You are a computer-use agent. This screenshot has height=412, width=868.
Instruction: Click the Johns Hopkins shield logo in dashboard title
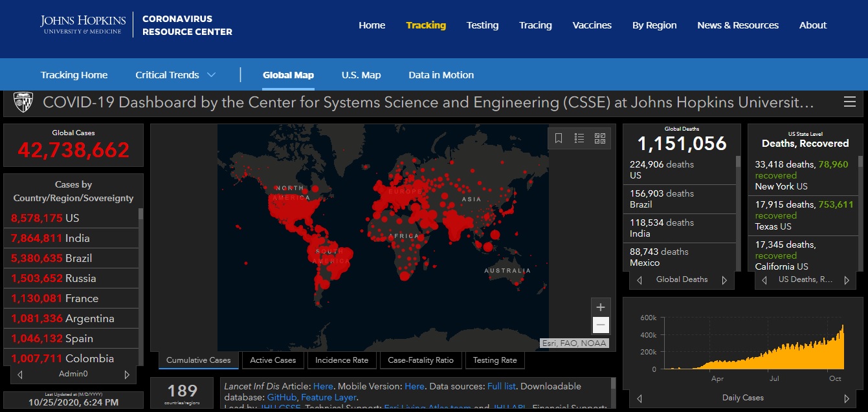pyautogui.click(x=23, y=102)
